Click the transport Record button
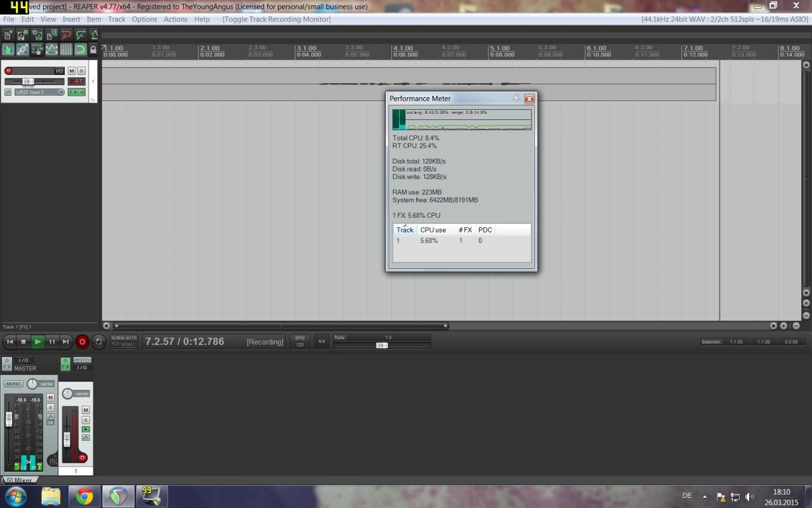This screenshot has height=508, width=812. pos(82,342)
